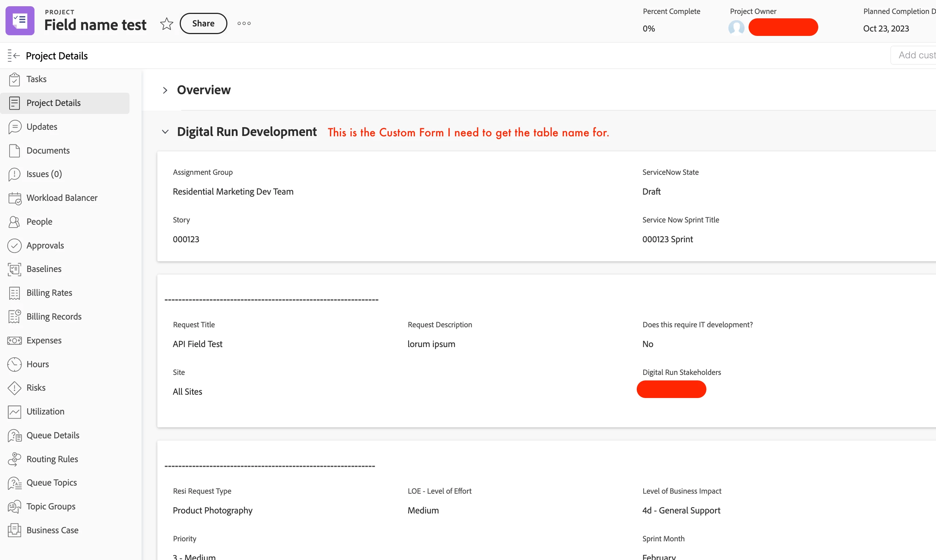This screenshot has width=936, height=560.
Task: Select the Hours clock icon
Action: 14,364
